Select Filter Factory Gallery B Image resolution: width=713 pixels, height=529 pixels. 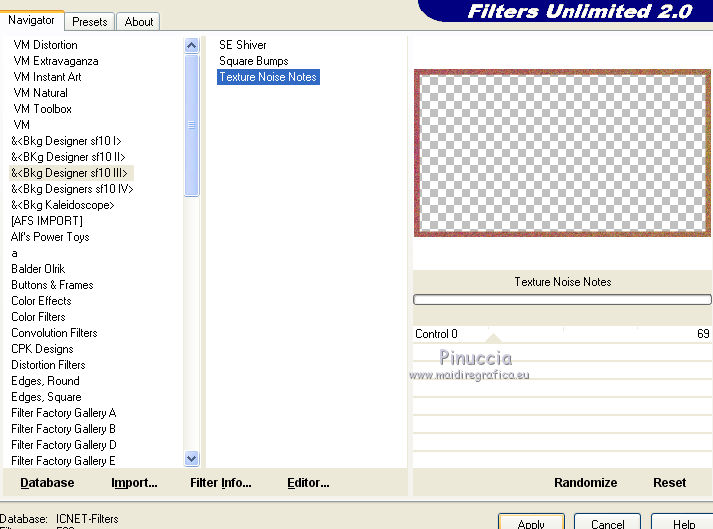[x=63, y=429]
